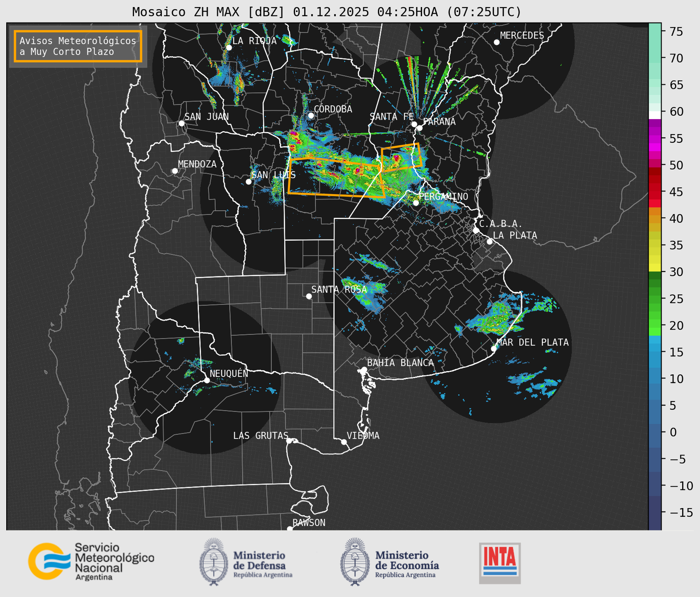
Task: Click the MAR DEL PLATA city marker dot
Action: tap(494, 349)
